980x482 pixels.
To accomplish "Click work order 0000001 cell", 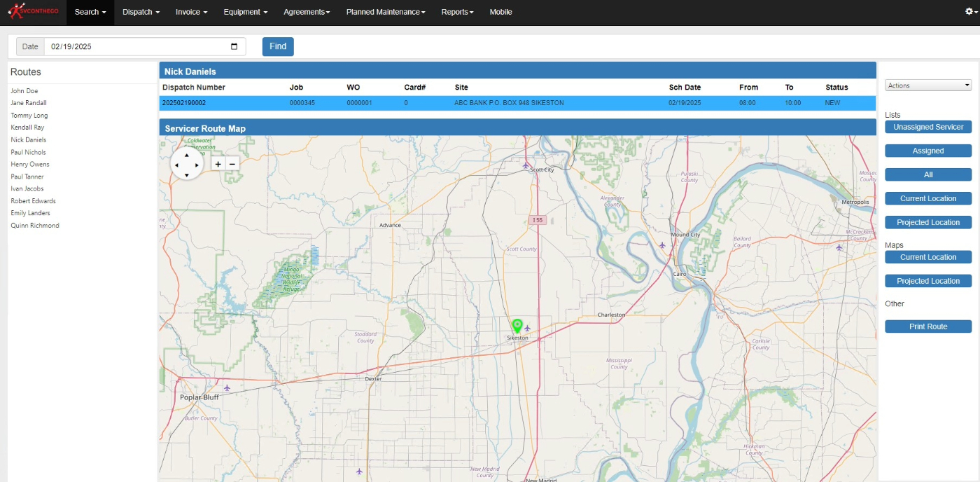I will [x=359, y=103].
